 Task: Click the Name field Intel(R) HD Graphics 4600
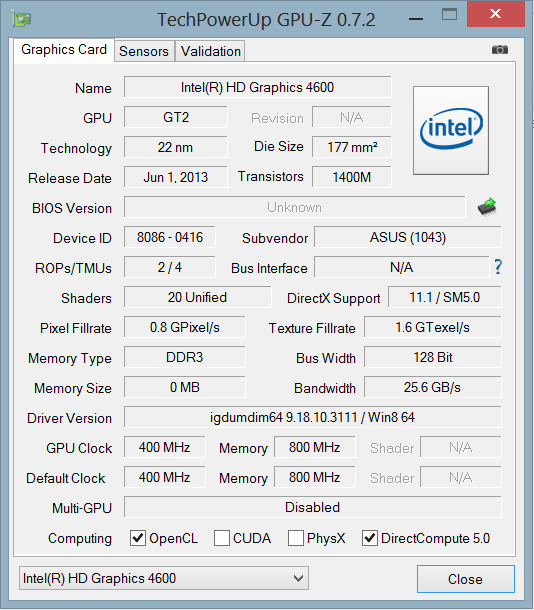point(257,87)
